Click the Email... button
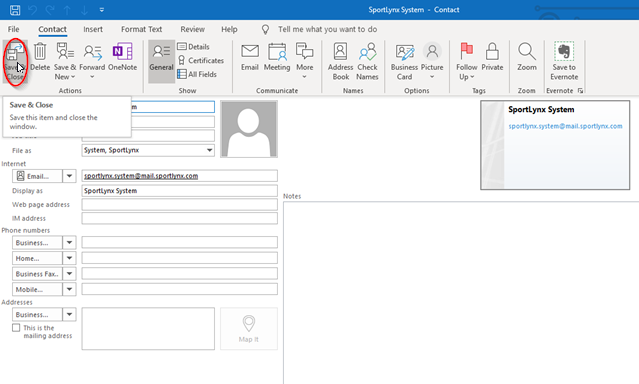 point(37,176)
